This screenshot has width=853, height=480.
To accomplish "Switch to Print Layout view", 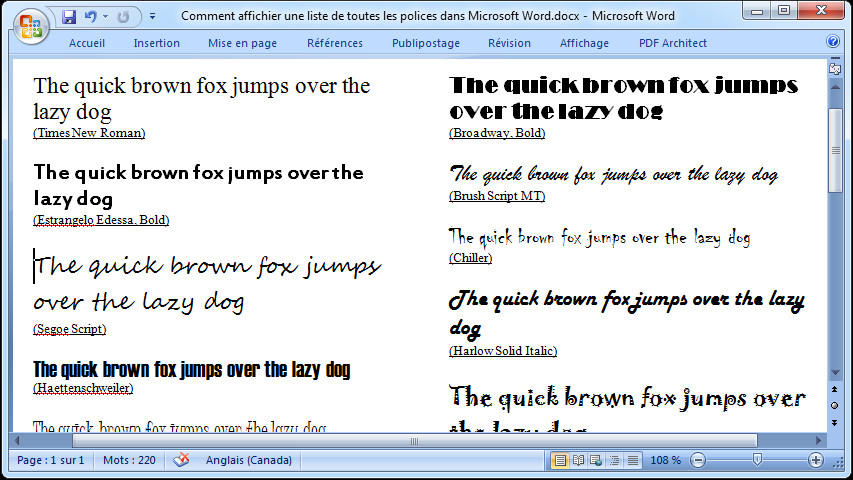I will click(x=560, y=460).
